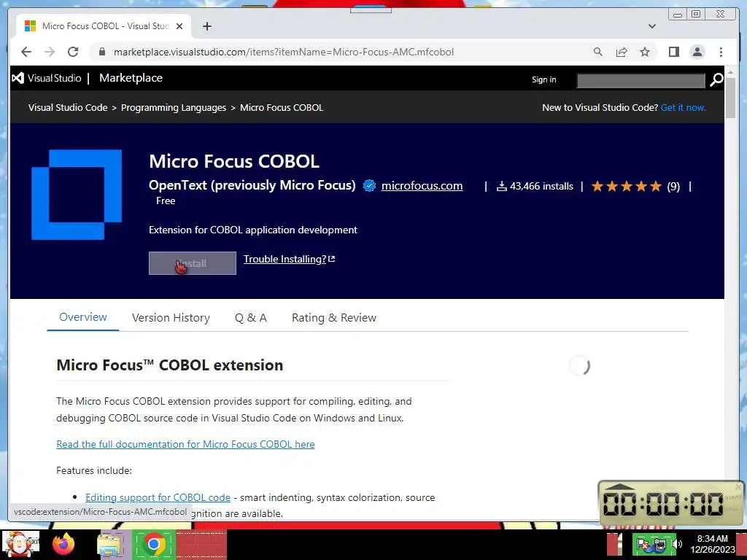Bookmark this page with the star icon
Viewport: 747px width, 560px height.
[x=645, y=52]
